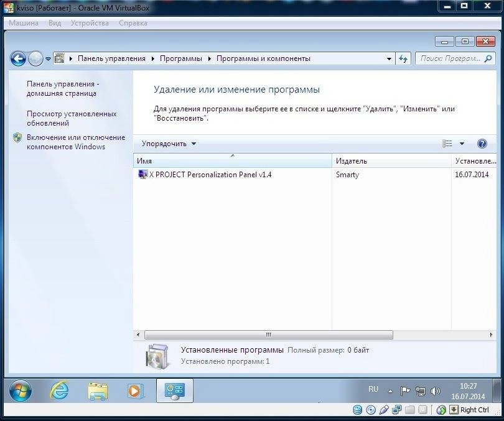Click the 16.07.2014 install date cell
The width and height of the screenshot is (504, 421).
pos(472,175)
